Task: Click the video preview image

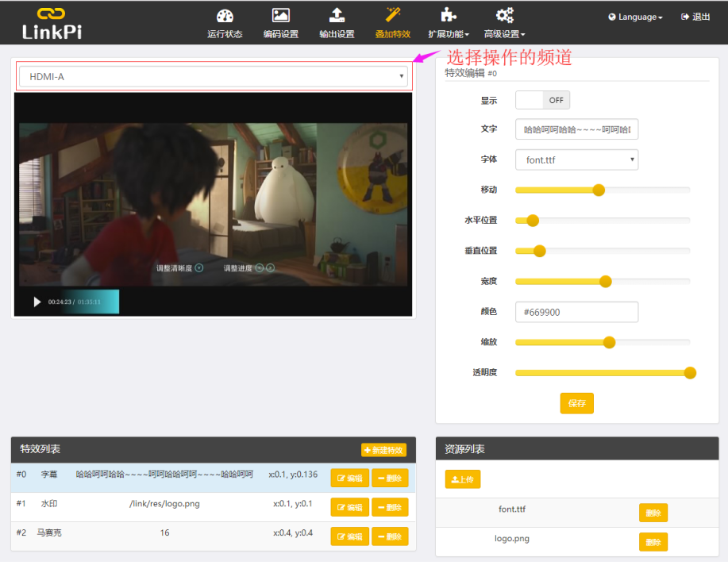Action: point(213,204)
